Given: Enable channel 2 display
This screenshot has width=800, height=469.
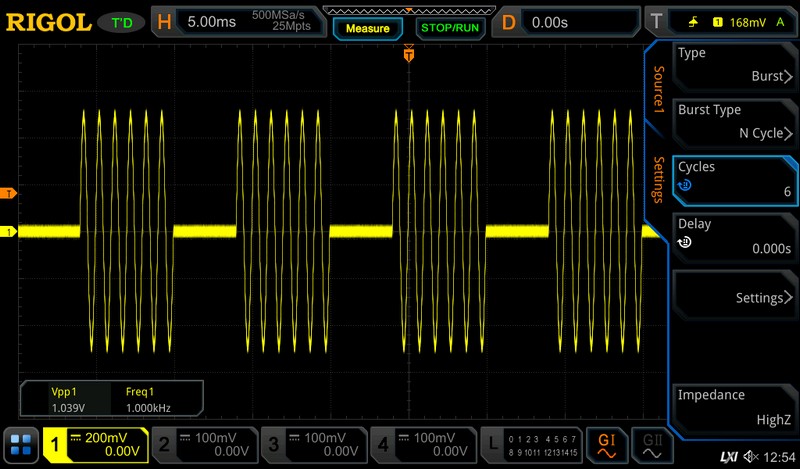Looking at the screenshot, I should 205,444.
